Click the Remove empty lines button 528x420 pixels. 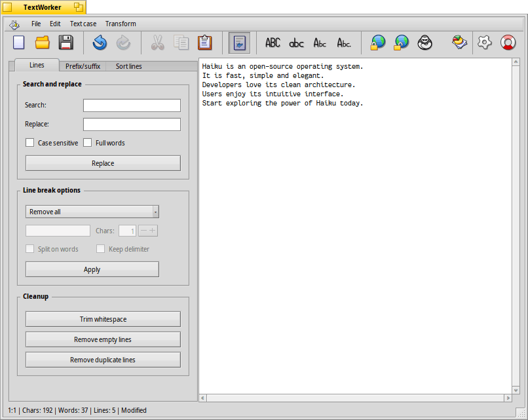[x=103, y=339]
